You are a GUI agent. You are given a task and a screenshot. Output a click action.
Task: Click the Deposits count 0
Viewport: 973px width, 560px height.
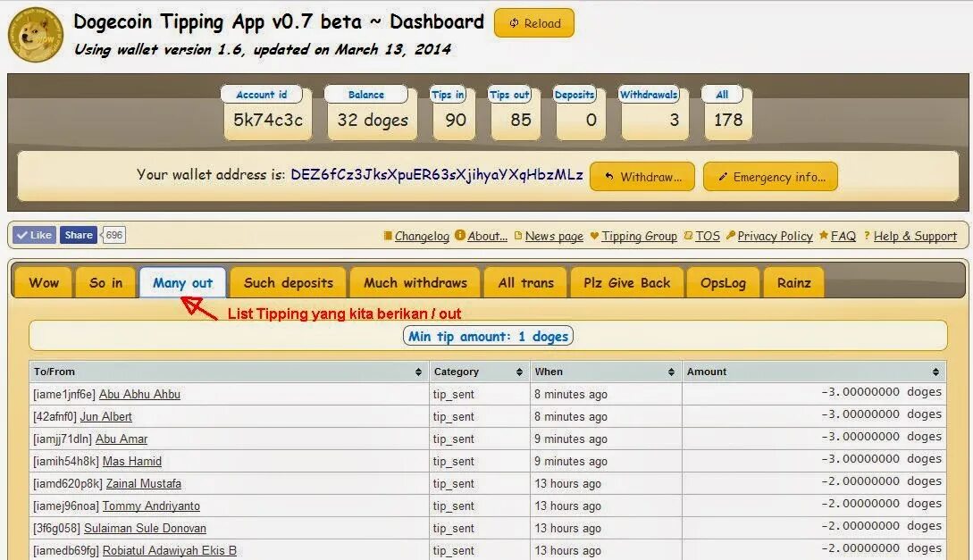[x=591, y=120]
